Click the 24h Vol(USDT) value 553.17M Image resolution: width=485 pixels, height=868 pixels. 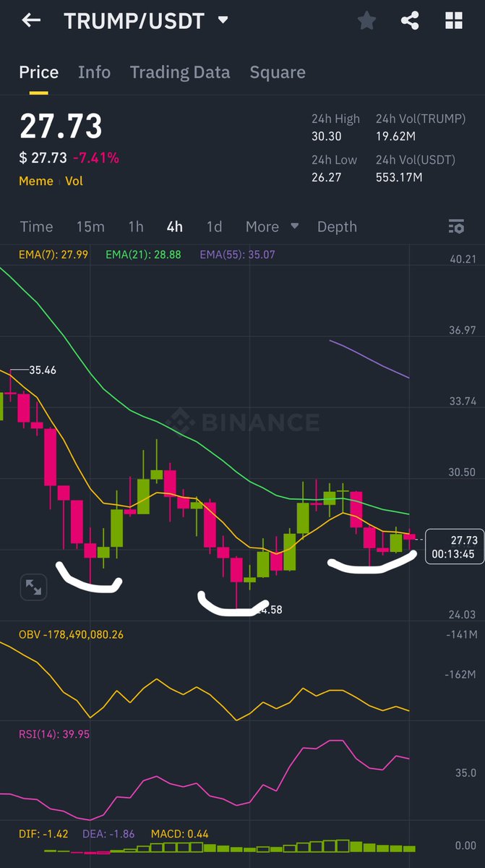399,176
